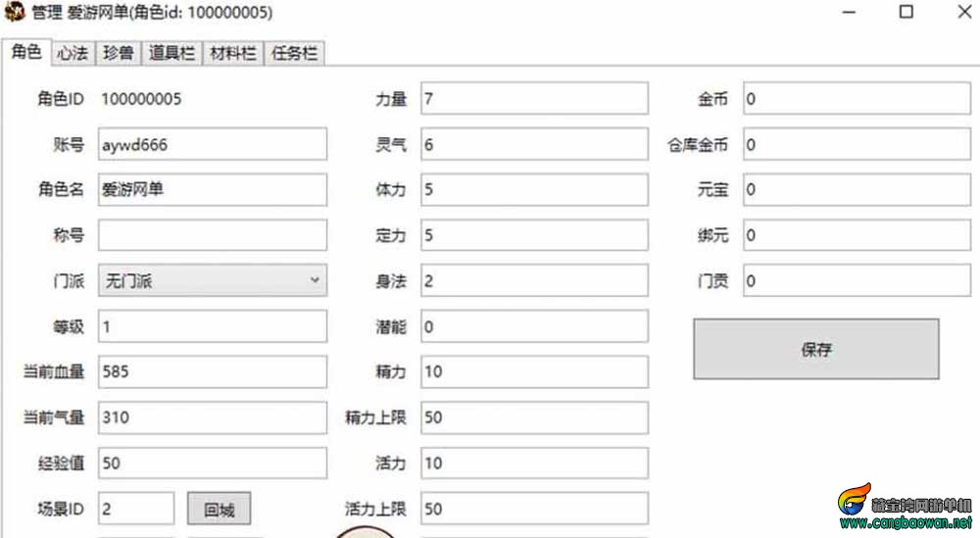Click the 身法 input field
Image resolution: width=980 pixels, height=538 pixels.
pyautogui.click(x=534, y=280)
